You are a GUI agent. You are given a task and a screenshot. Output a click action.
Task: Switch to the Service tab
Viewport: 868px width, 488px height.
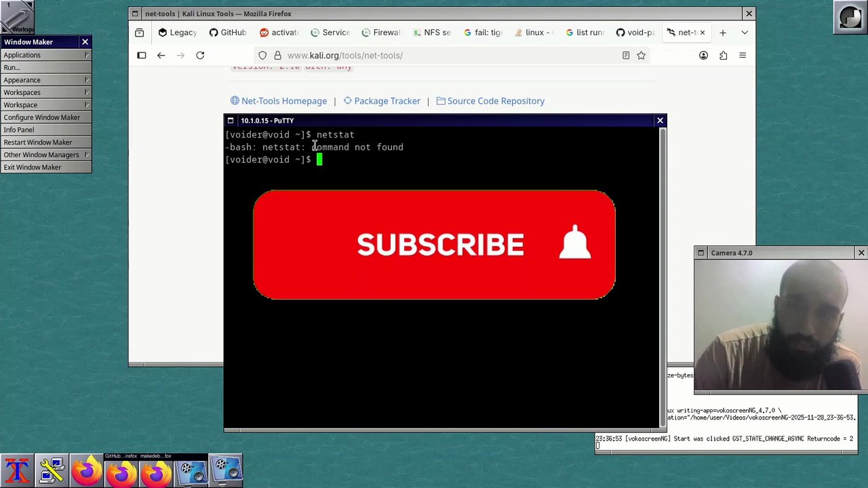click(330, 33)
